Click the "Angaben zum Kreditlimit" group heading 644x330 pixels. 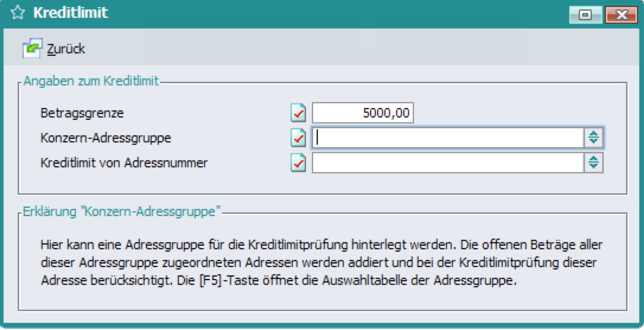pos(91,81)
